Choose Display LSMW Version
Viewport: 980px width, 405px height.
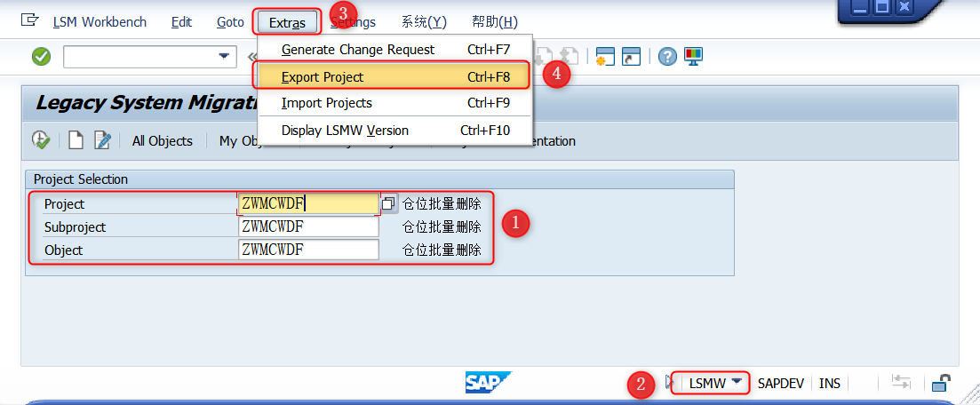point(395,131)
